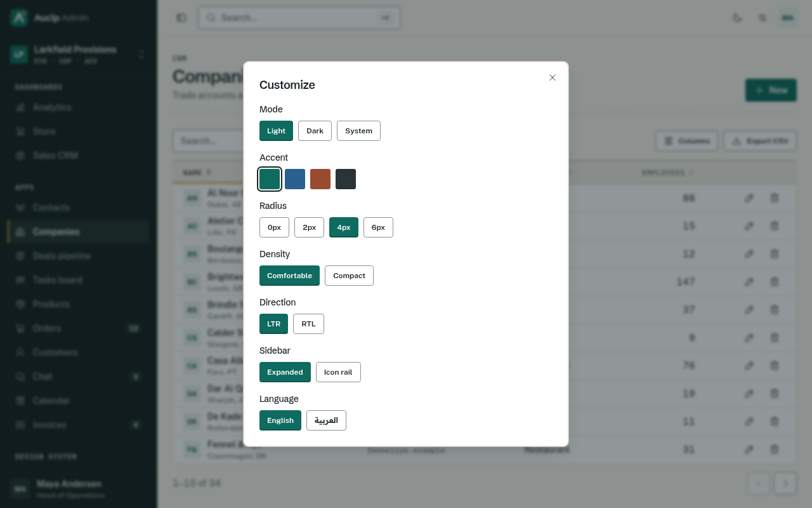Delete the company row with 88 employees

click(x=775, y=198)
